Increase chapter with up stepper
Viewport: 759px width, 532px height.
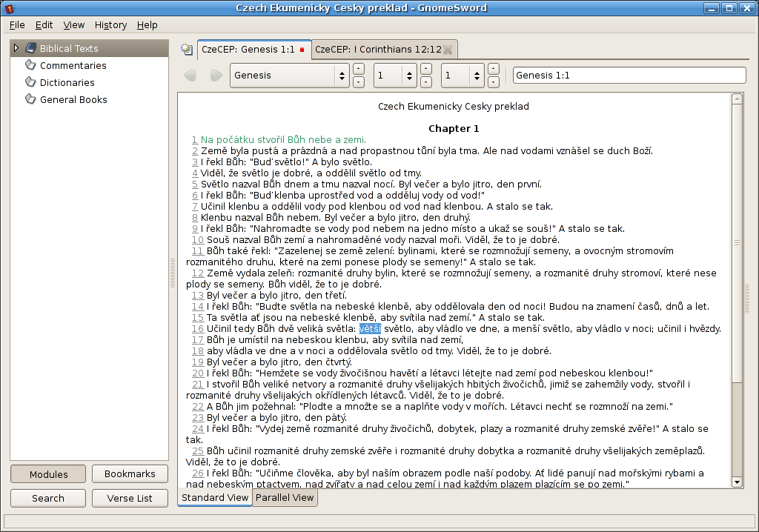pos(426,69)
